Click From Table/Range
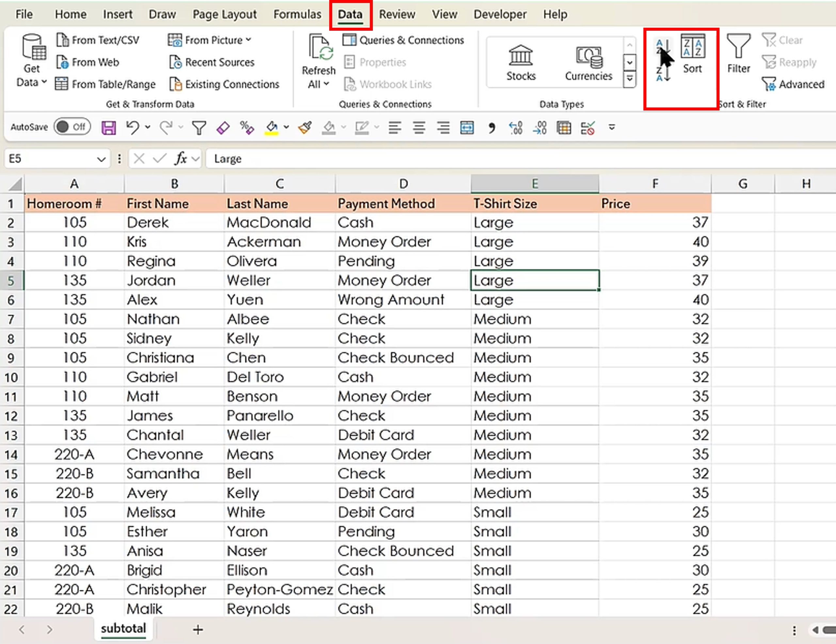This screenshot has width=836, height=644. (x=106, y=84)
